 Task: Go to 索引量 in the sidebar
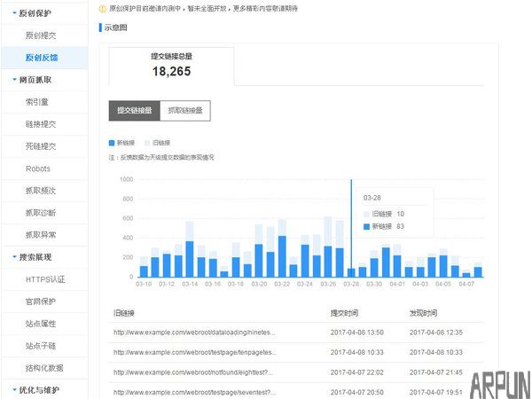(37, 102)
